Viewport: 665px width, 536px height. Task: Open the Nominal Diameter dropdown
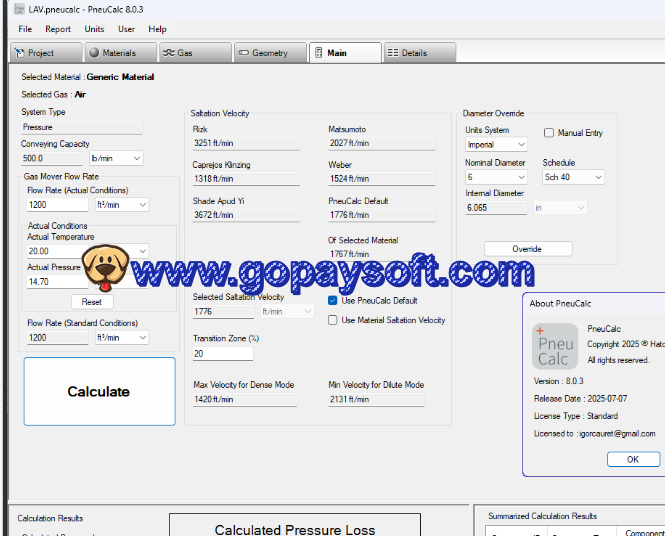(495, 177)
